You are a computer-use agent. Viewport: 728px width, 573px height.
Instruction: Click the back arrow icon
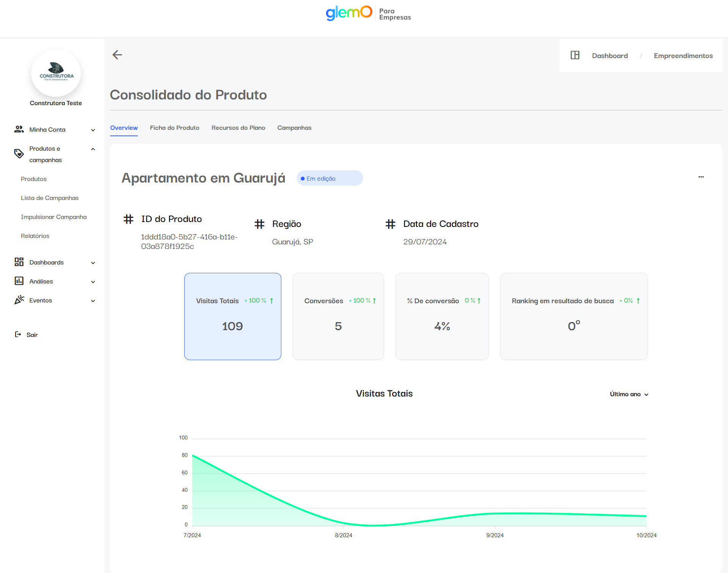[117, 55]
